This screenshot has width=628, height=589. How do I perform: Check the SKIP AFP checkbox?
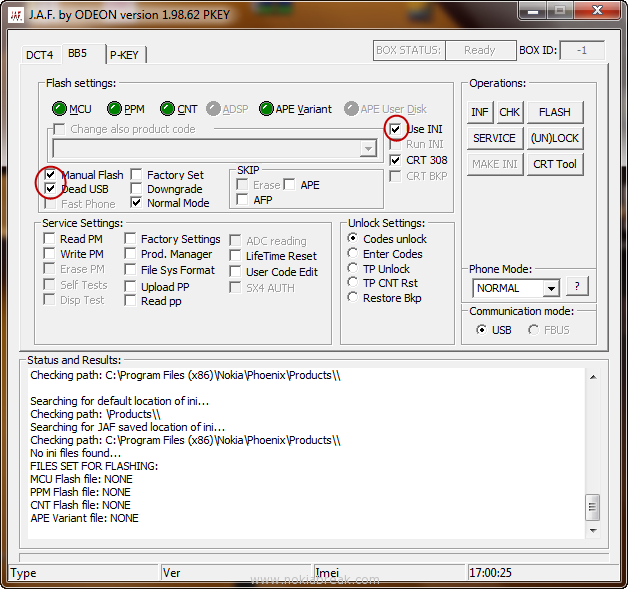coord(242,199)
